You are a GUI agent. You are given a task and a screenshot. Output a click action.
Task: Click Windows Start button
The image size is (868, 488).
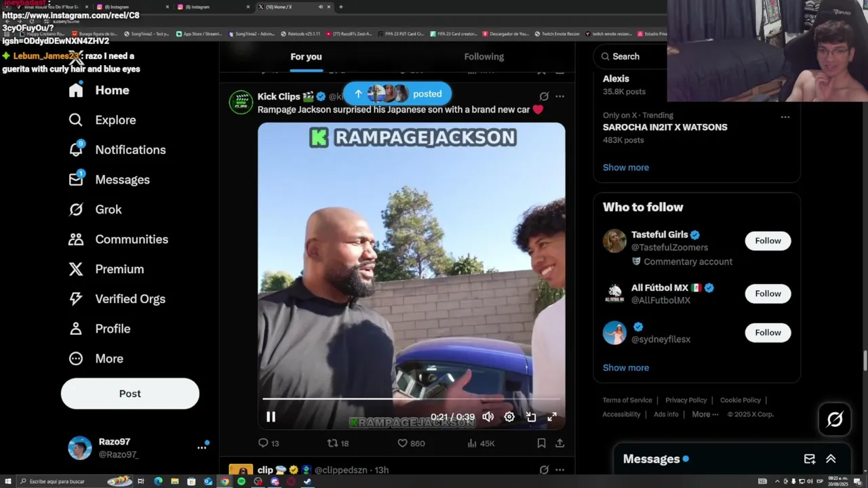pyautogui.click(x=7, y=481)
